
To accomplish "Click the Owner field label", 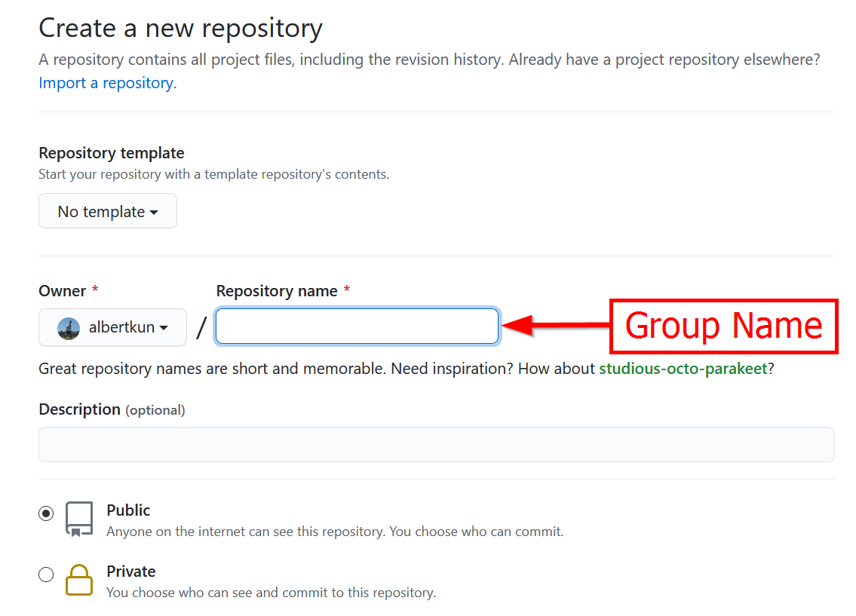I will tap(63, 291).
